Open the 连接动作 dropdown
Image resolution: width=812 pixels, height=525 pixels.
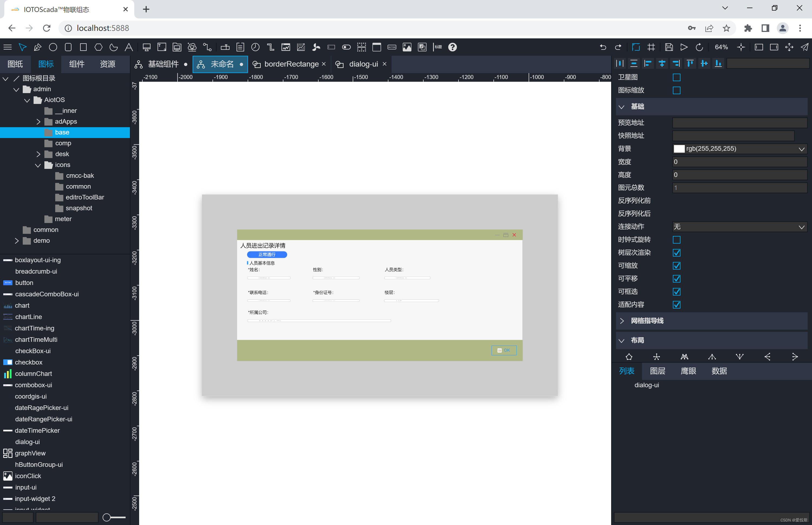coord(739,227)
